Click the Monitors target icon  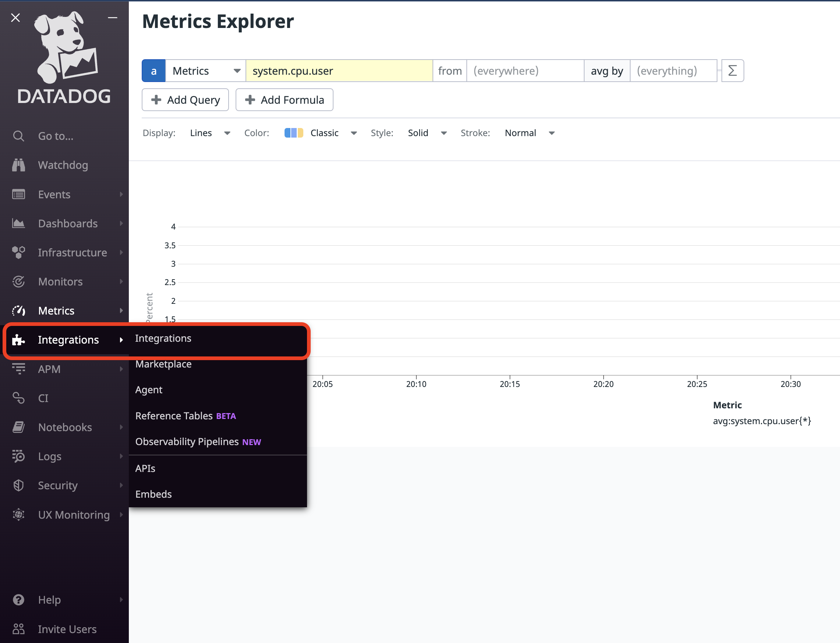tap(18, 282)
